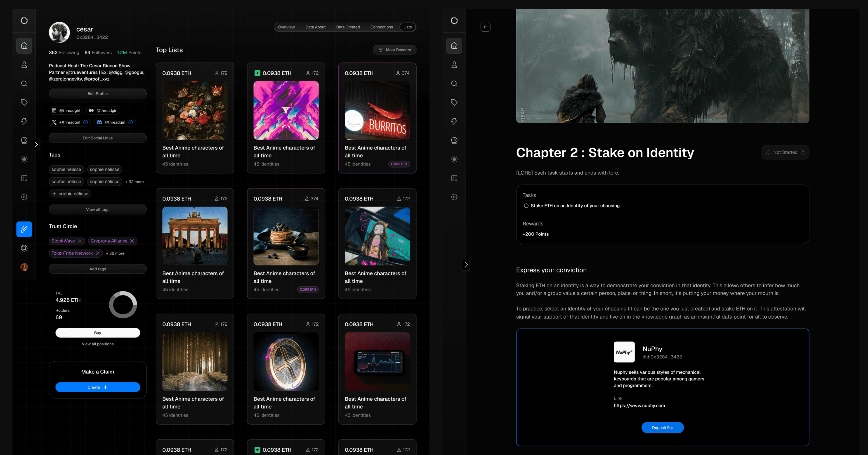
Task: Click the NuPhy logo image
Action: point(624,352)
